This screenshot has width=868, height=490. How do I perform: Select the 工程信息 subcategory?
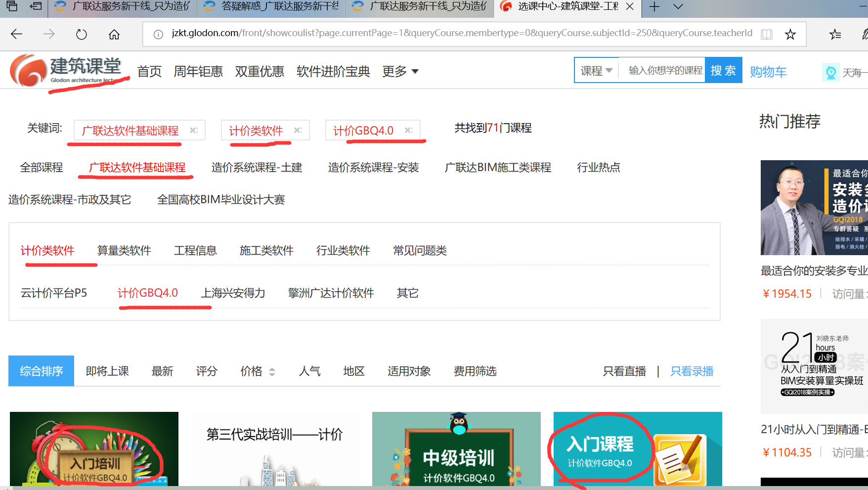click(x=195, y=251)
